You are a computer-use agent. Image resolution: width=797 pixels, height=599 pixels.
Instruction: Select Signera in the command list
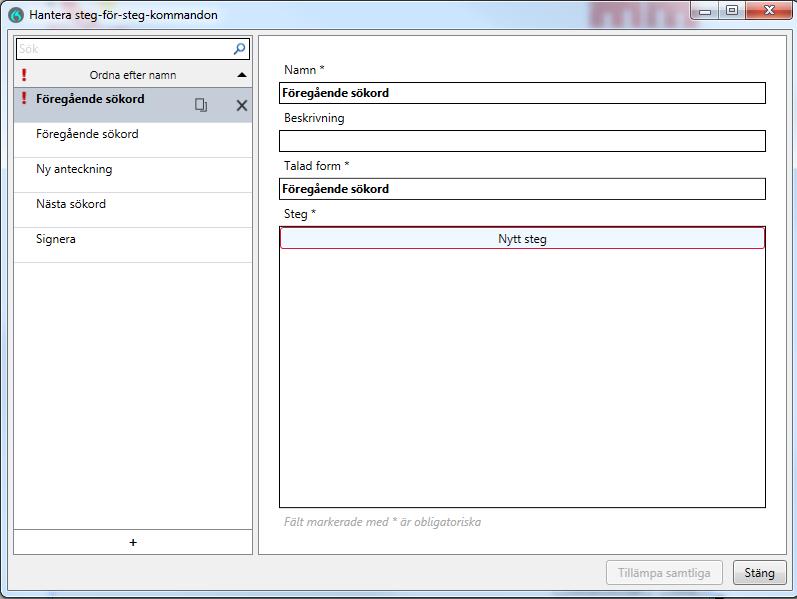point(133,245)
